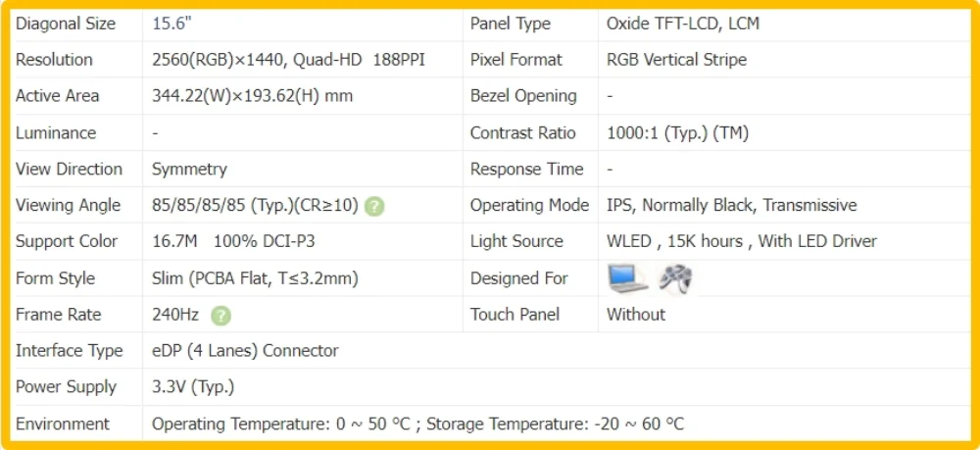Click the RGB Vertical Stripe pixel format text
This screenshot has height=450, width=980.
coord(676,60)
